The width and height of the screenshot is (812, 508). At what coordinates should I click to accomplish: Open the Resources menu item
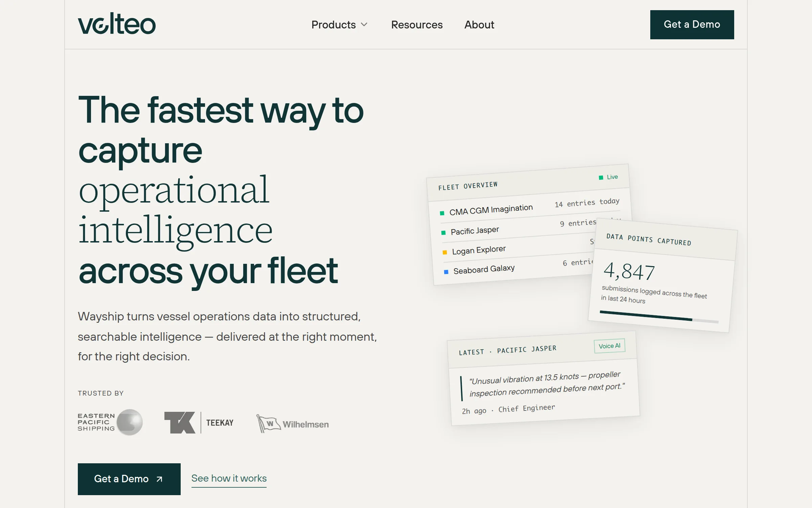(417, 25)
